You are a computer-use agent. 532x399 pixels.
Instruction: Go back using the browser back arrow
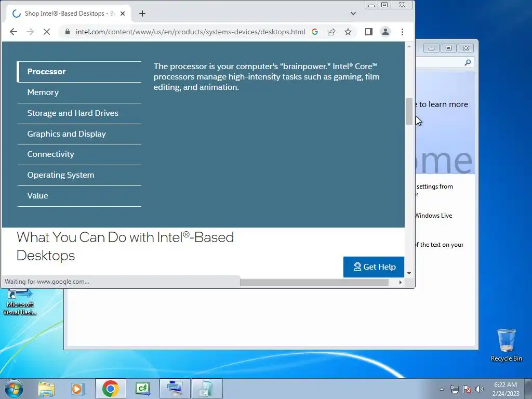pyautogui.click(x=13, y=32)
